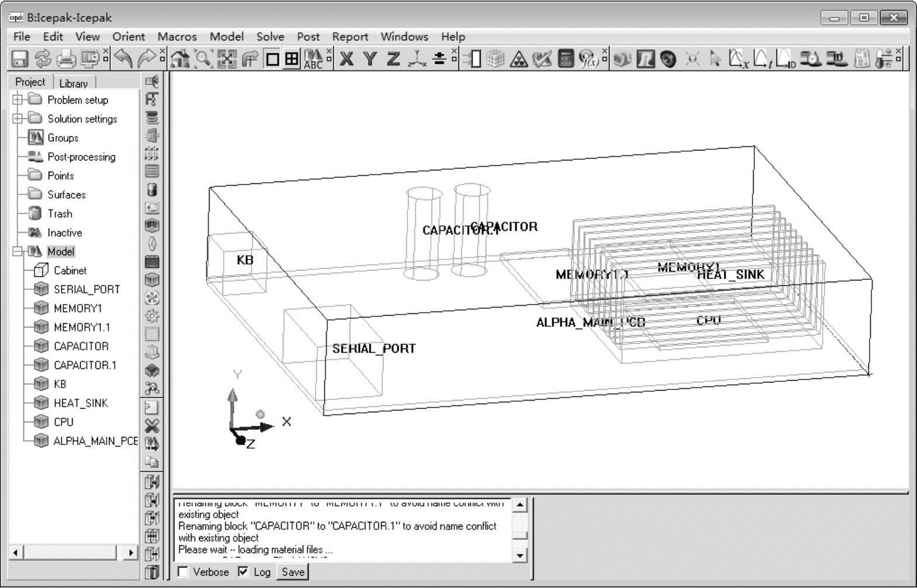Select the Cabinet item in the model tree

pos(70,271)
